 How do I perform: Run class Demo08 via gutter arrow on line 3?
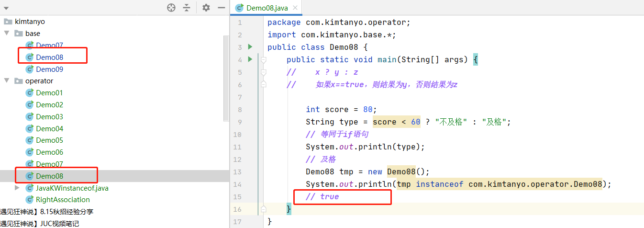250,47
